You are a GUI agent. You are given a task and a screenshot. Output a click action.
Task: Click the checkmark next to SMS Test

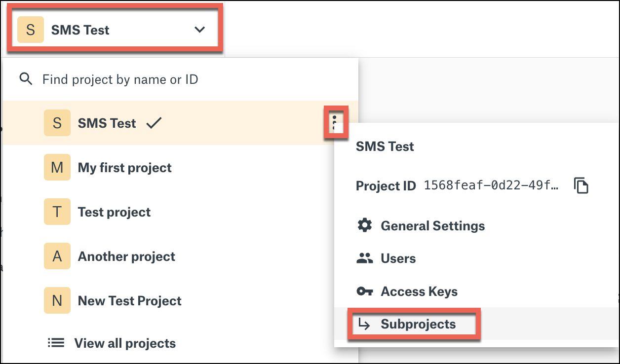154,123
